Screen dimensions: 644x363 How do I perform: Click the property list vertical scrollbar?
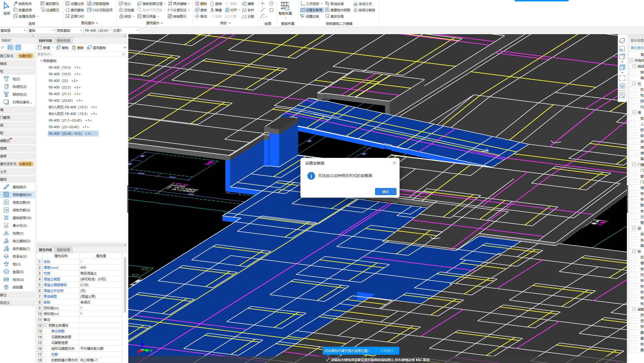point(125,285)
